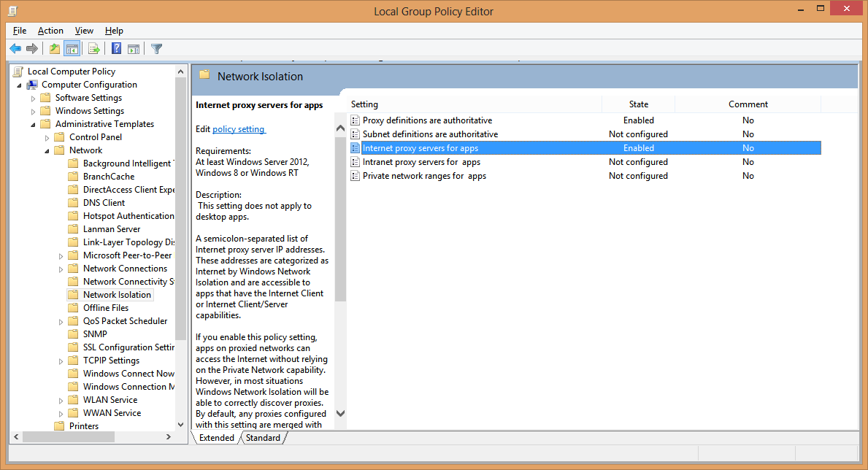The height and width of the screenshot is (470, 868).
Task: Expand the Network Connections node
Action: point(61,269)
